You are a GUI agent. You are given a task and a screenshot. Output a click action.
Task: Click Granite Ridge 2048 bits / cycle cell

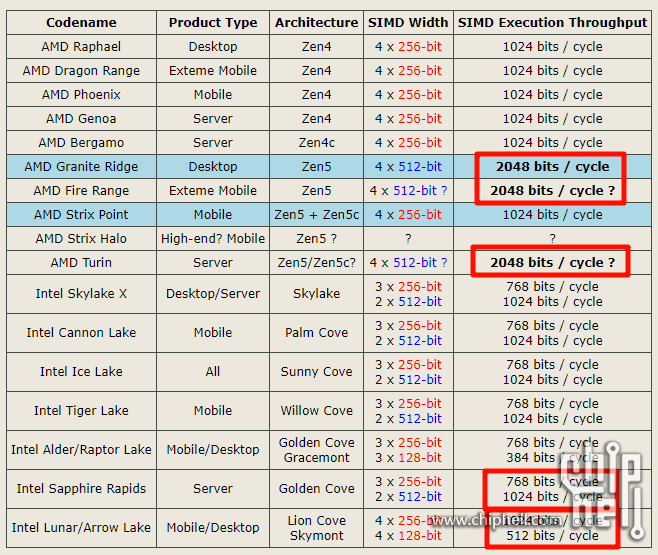tap(552, 167)
